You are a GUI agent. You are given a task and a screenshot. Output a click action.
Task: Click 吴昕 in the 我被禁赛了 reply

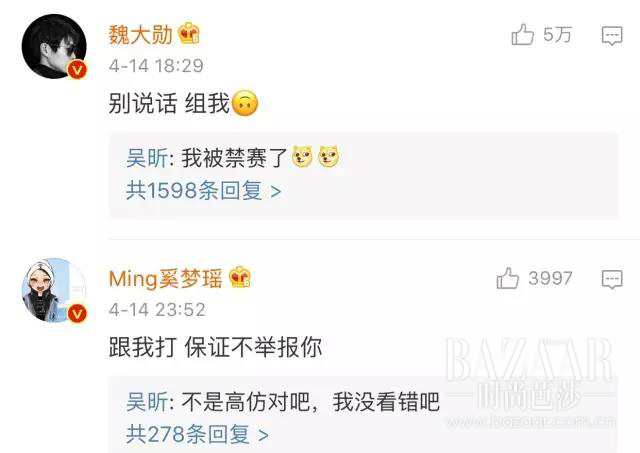coord(147,158)
